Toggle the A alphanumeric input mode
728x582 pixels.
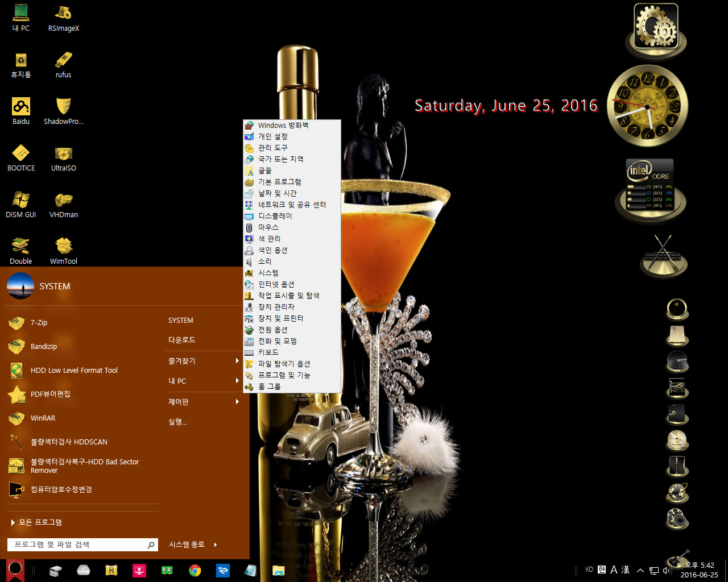click(x=614, y=569)
